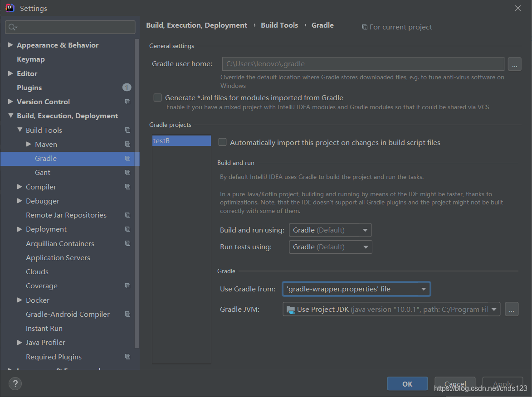Screen dimensions: 532x397
Task: Click the Plugins update count badge
Action: 127,87
